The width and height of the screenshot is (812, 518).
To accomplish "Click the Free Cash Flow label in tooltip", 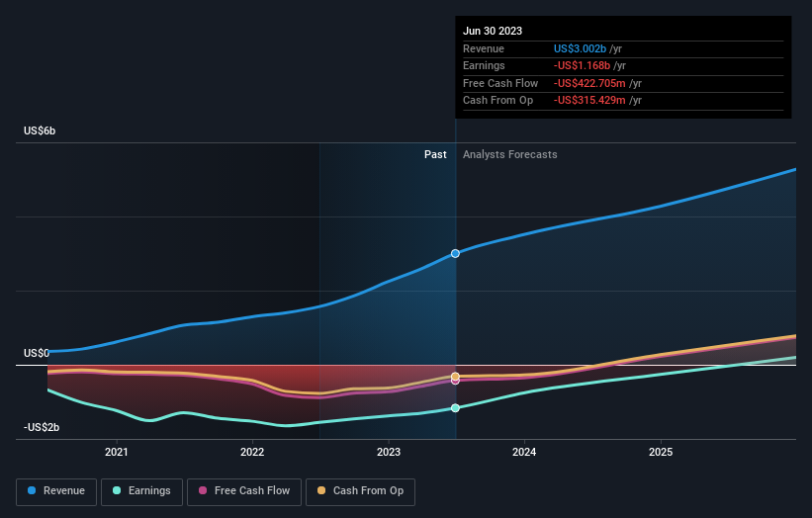I will 500,83.
